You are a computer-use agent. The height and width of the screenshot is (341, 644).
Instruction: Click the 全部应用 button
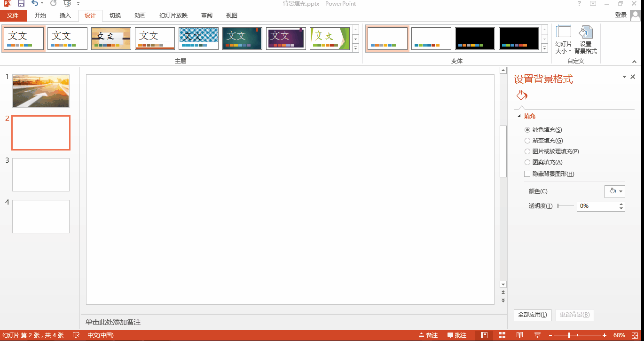pos(533,315)
